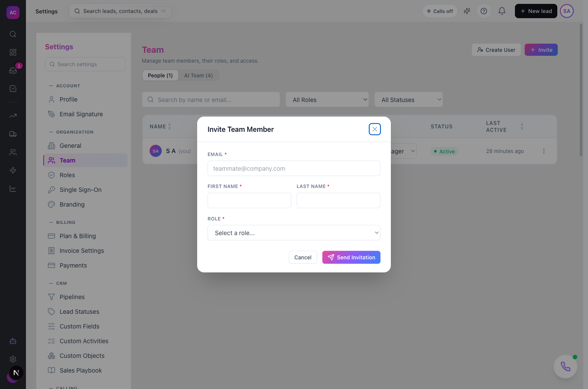Click the truck icon in left rail
The image size is (588, 389).
[x=13, y=134]
